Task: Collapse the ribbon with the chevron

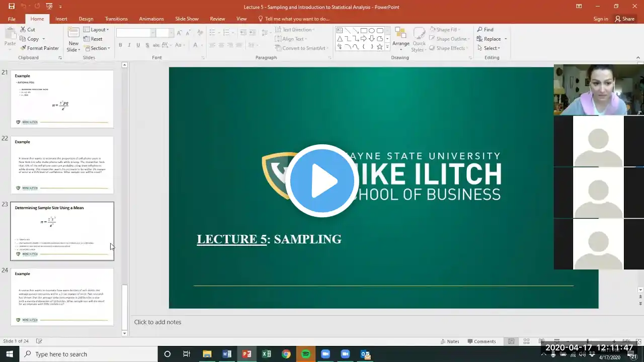Action: point(637,58)
